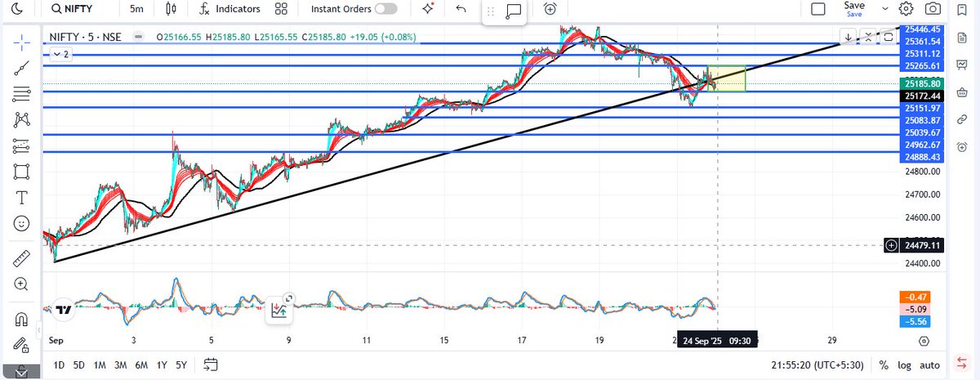Undo the last chart action
Screen dimensions: 980x380
(461, 9)
